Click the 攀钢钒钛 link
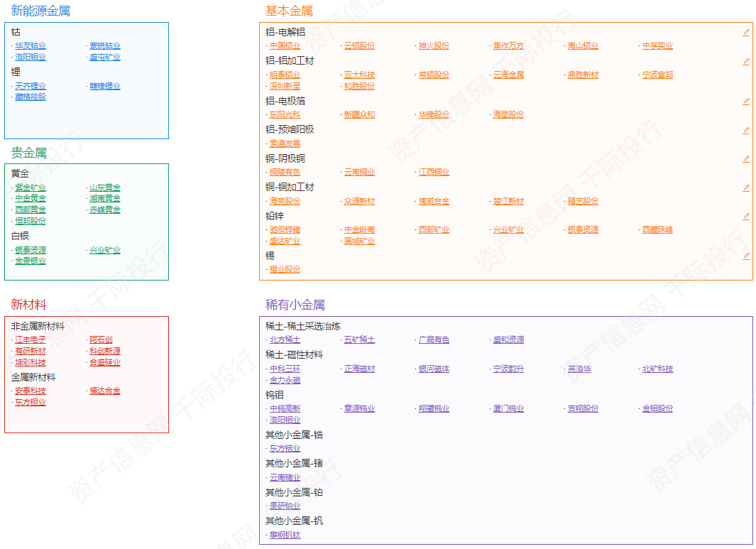 (285, 535)
